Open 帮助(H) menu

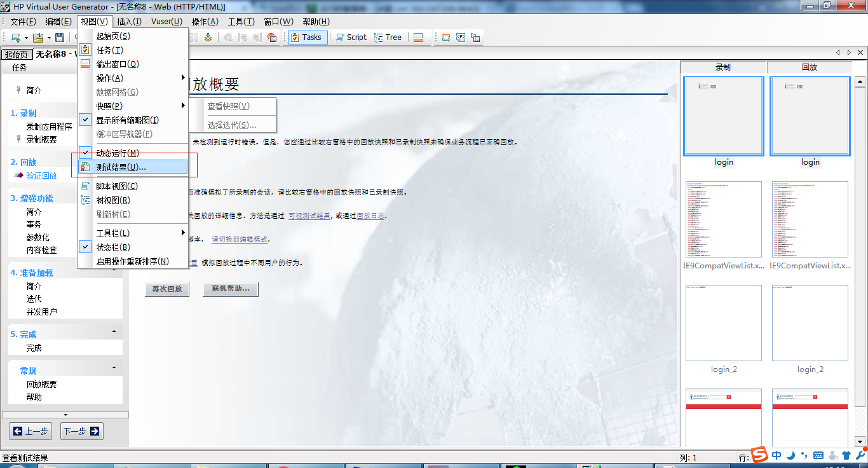316,22
